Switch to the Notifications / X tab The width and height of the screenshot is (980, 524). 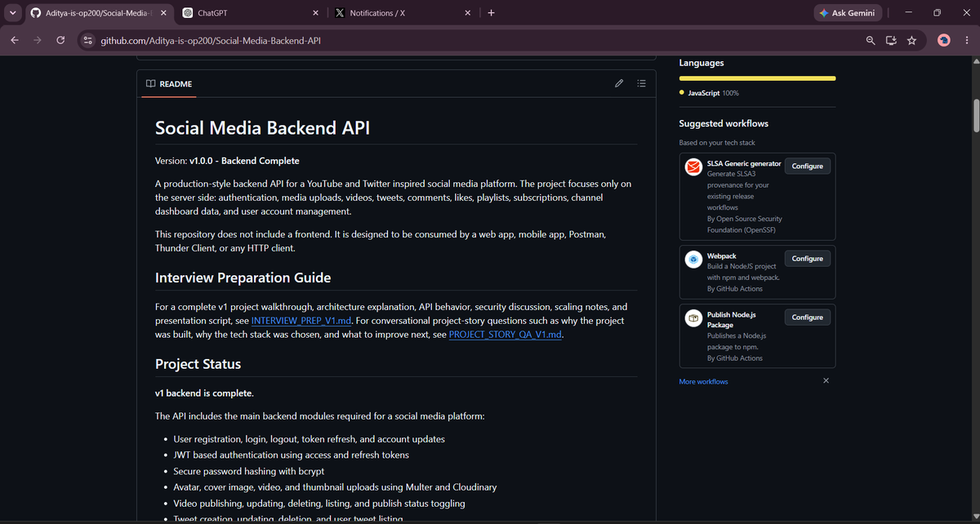[403, 13]
